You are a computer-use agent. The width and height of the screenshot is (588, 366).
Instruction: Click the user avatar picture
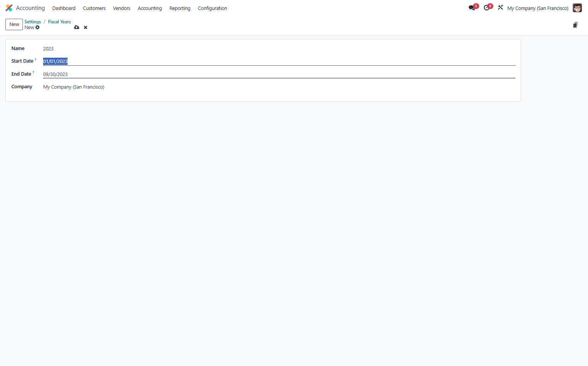[x=577, y=8]
